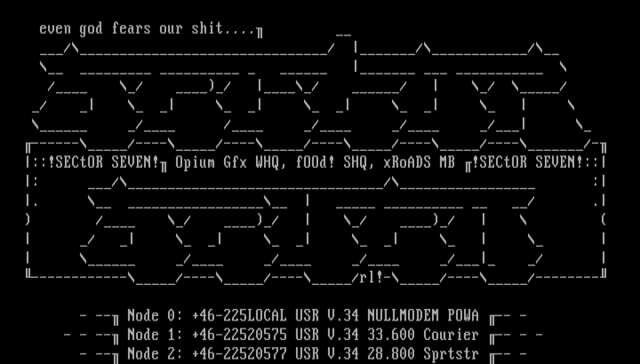Click the 'Sprtstr' modem name
640x364 pixels.
(452, 354)
